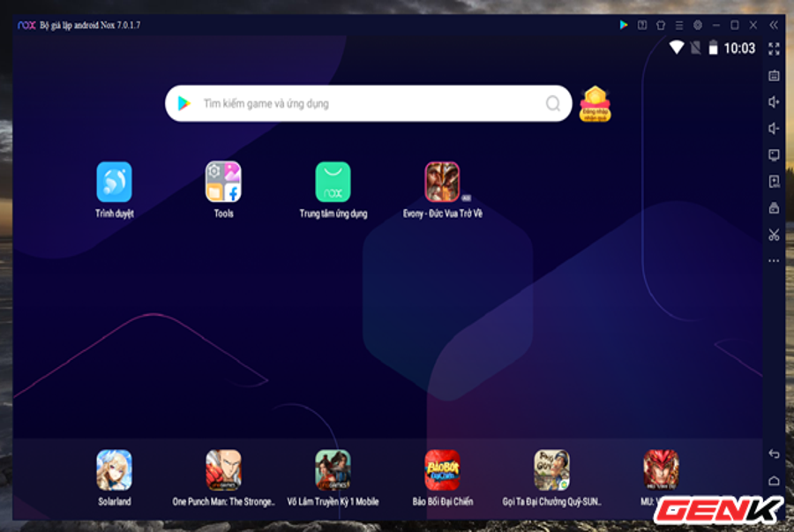Toggle fullscreen mode in sidebar
Image resolution: width=794 pixels, height=532 pixels.
click(x=774, y=49)
